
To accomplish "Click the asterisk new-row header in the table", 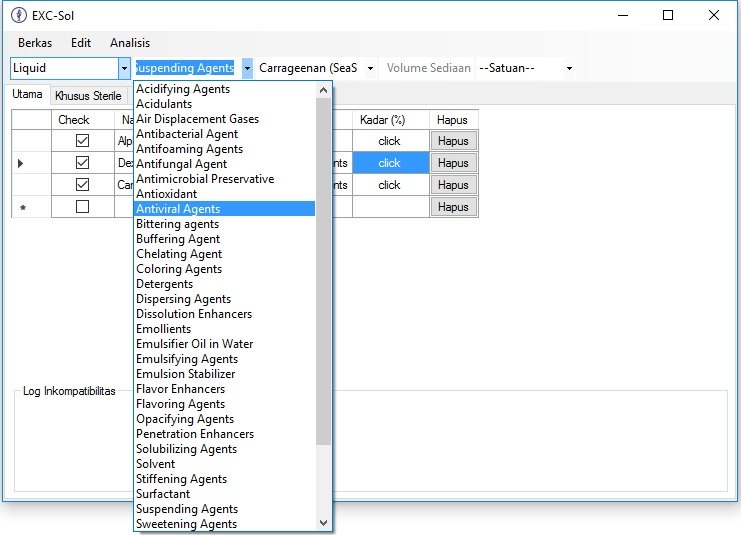I will [22, 207].
